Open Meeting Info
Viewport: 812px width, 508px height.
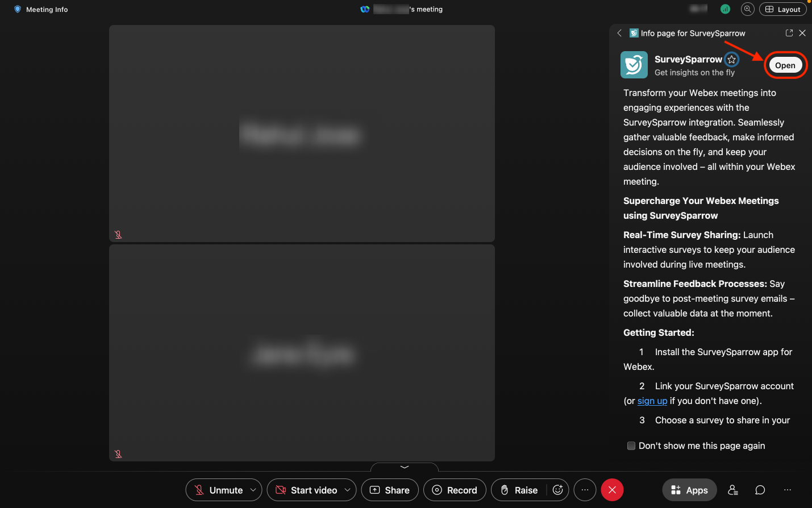pyautogui.click(x=41, y=10)
